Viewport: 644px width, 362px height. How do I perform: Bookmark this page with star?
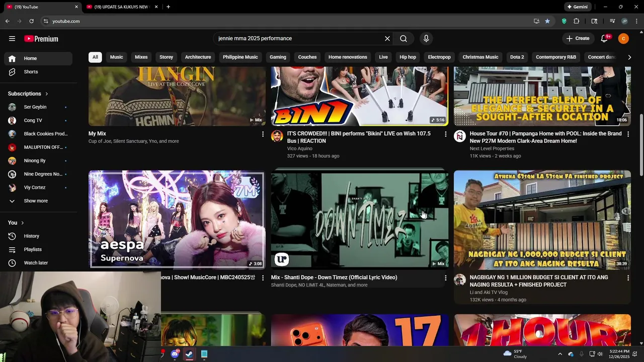click(547, 21)
